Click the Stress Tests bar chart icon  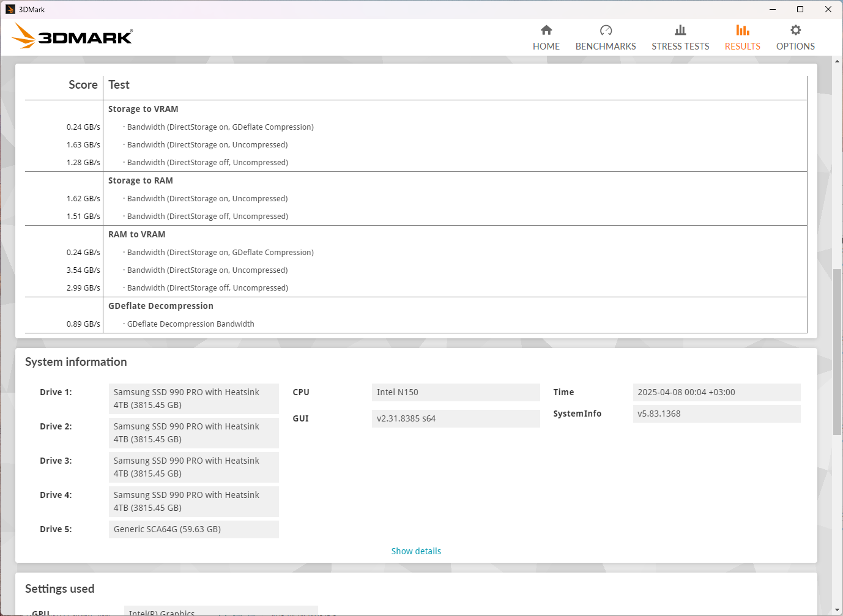(680, 31)
